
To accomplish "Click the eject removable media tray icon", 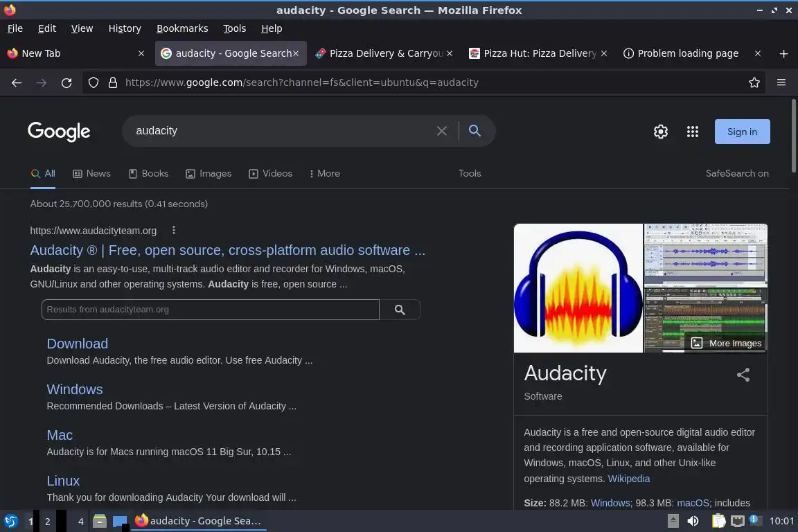I will tap(673, 521).
